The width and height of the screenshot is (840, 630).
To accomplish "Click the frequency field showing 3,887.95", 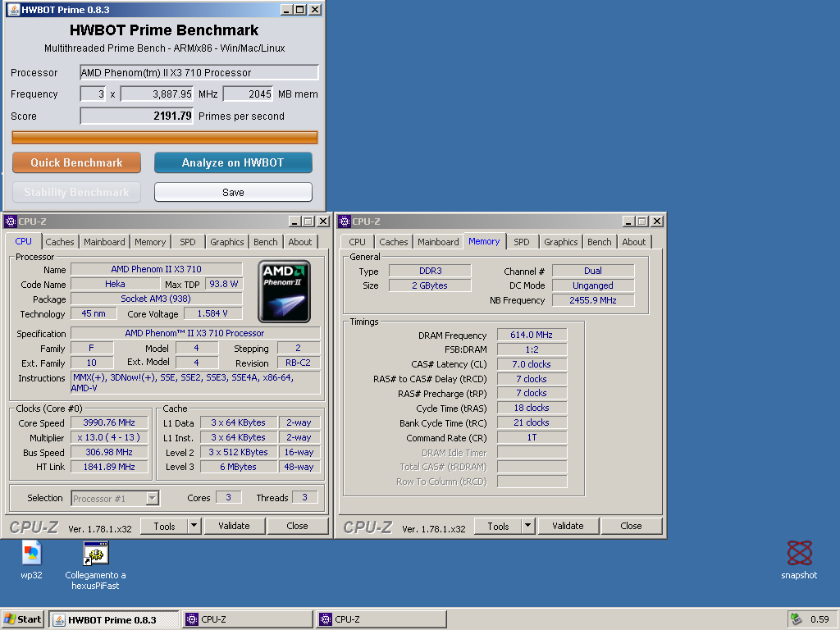I will click(x=157, y=94).
